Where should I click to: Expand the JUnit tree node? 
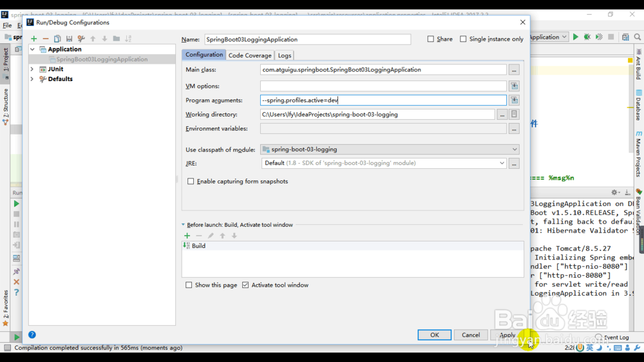[32, 69]
